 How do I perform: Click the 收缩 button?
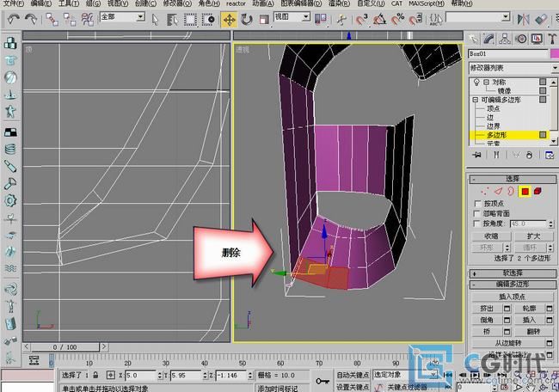coord(491,236)
